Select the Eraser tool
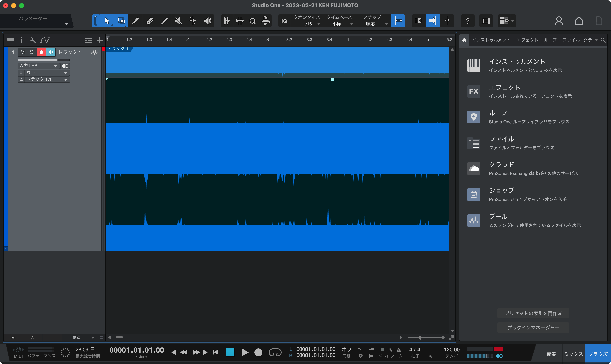611x364 pixels. click(x=150, y=21)
